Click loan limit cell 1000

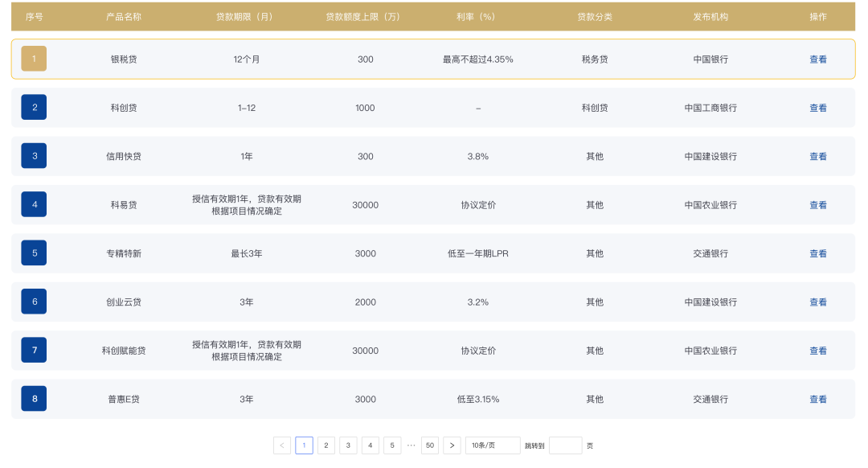(365, 108)
